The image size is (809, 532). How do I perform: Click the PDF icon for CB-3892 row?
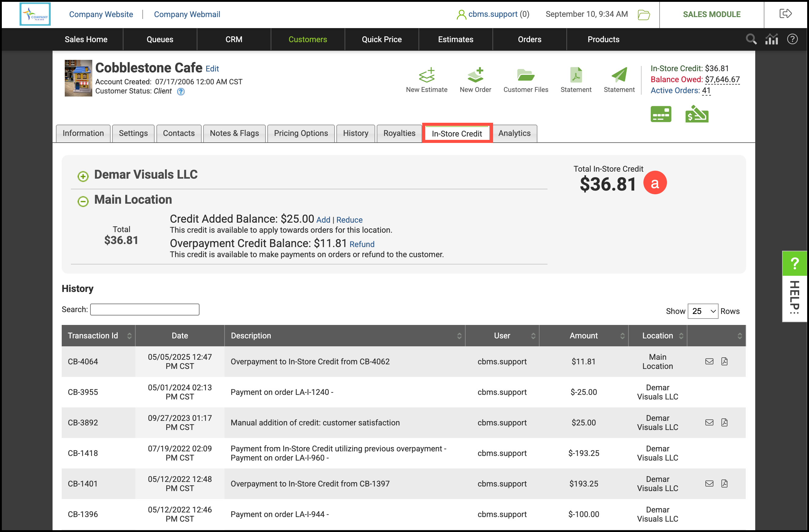[724, 422]
